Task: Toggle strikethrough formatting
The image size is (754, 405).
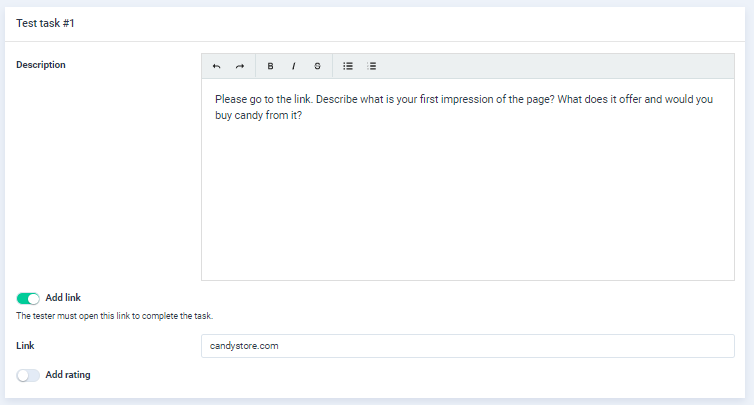Action: pyautogui.click(x=317, y=66)
